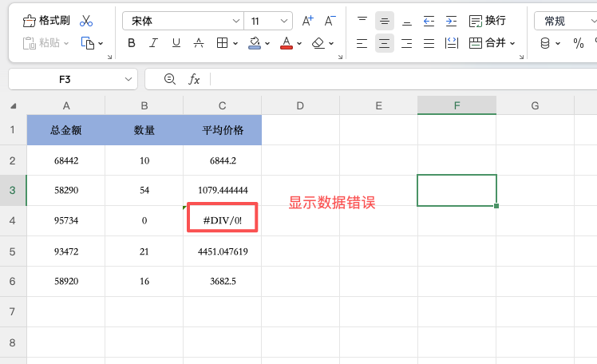Screen dimensions: 597x364
Task: Click the zoom magnifier icon in formula bar
Action: pyautogui.click(x=170, y=79)
